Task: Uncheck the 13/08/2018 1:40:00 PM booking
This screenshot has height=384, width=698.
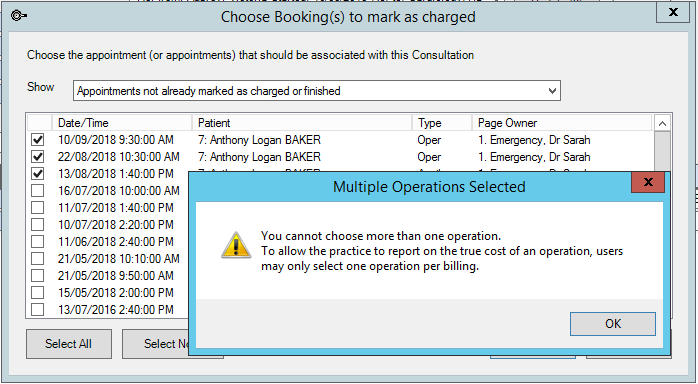Action: point(38,174)
